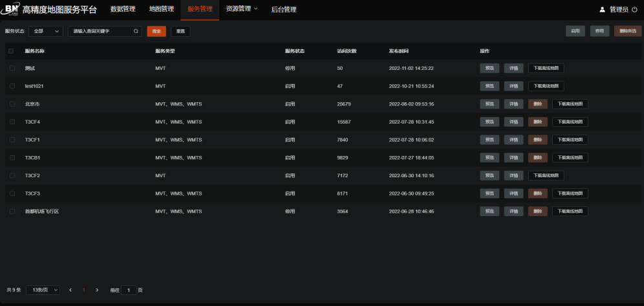
Task: Delete the T3CB1 service using 删除
Action: [538, 157]
